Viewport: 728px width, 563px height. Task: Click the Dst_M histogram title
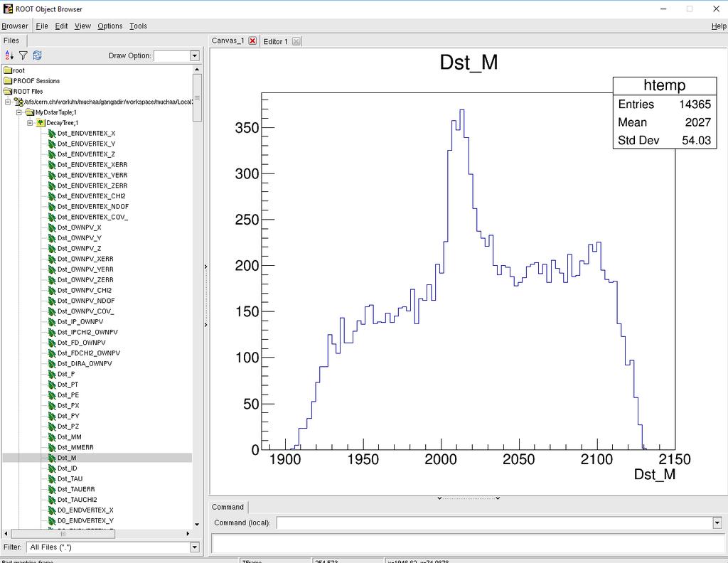[469, 63]
